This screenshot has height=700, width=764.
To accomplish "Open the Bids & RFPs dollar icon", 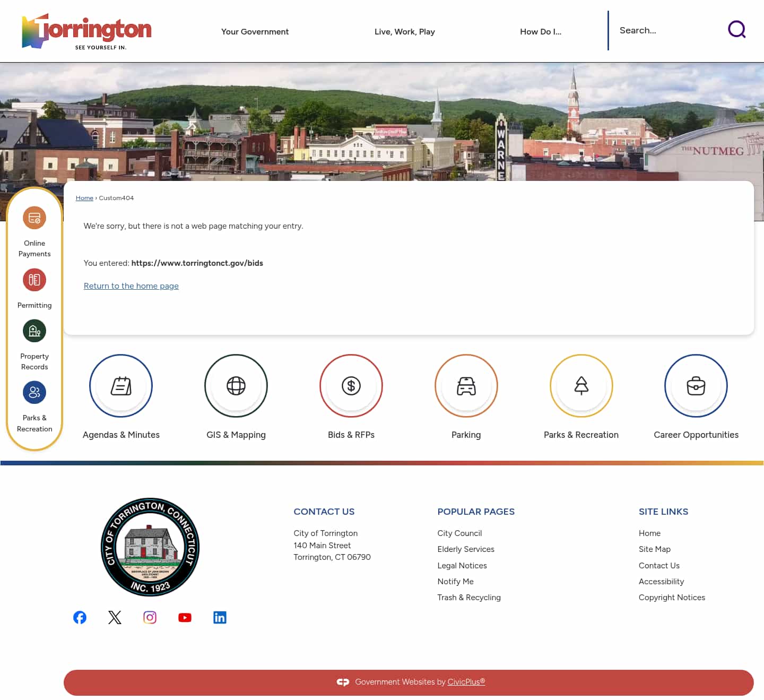I will (351, 386).
